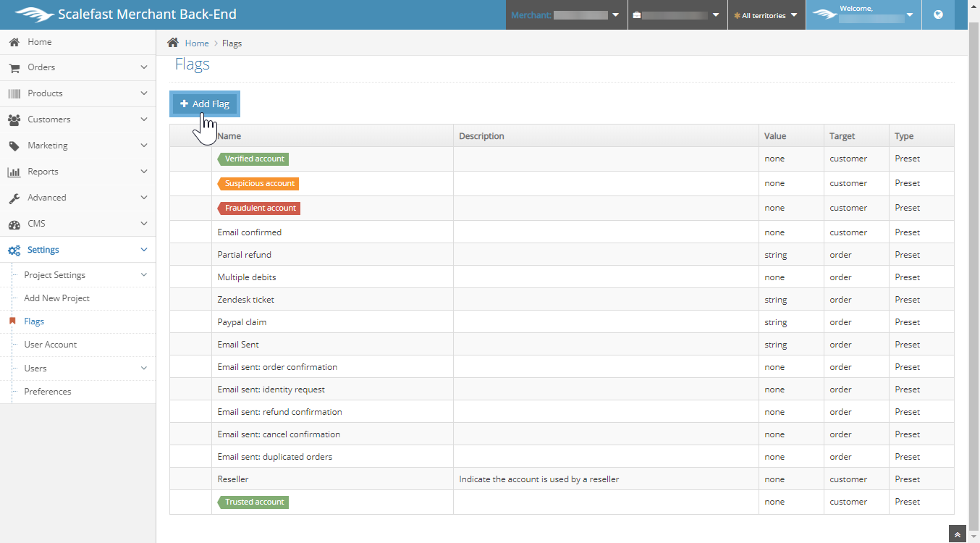The height and width of the screenshot is (543, 980).
Task: Click the globe icon in top bar
Action: [x=938, y=14]
